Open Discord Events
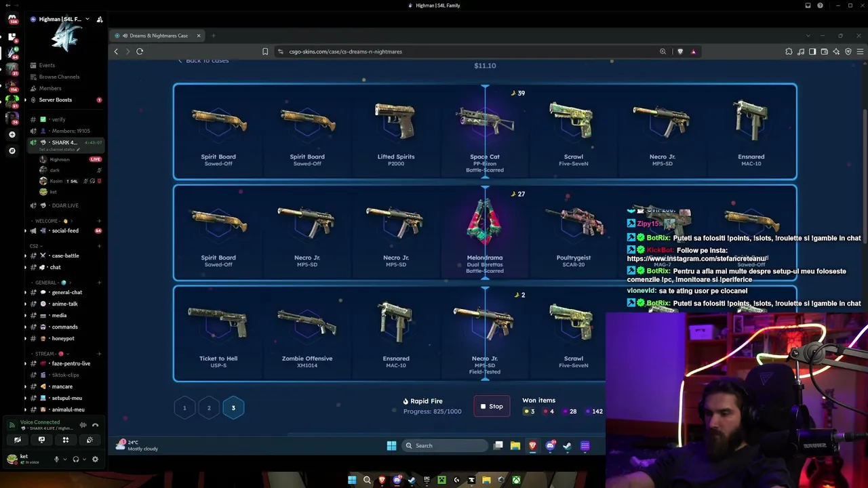This screenshot has height=488, width=868. click(47, 65)
